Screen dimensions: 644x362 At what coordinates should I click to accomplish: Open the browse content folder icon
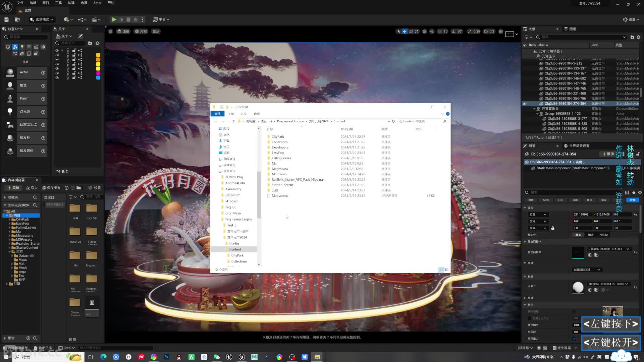click(17, 19)
